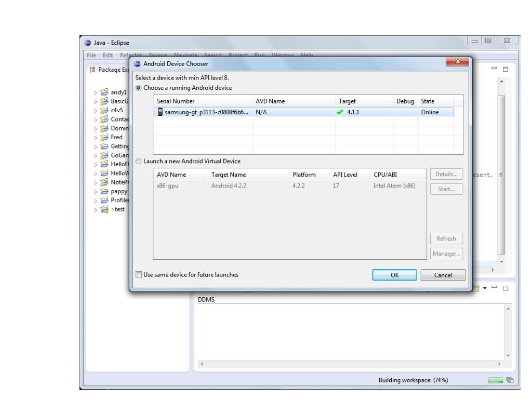
Task: Click the NotePa project folder icon
Action: click(x=104, y=182)
